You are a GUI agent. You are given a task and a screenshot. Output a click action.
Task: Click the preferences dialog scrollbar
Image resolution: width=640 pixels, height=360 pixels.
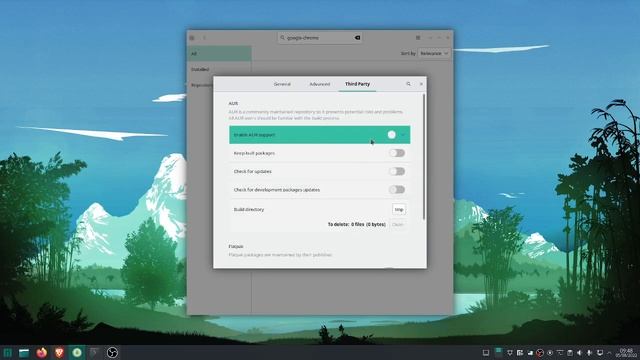(424, 157)
